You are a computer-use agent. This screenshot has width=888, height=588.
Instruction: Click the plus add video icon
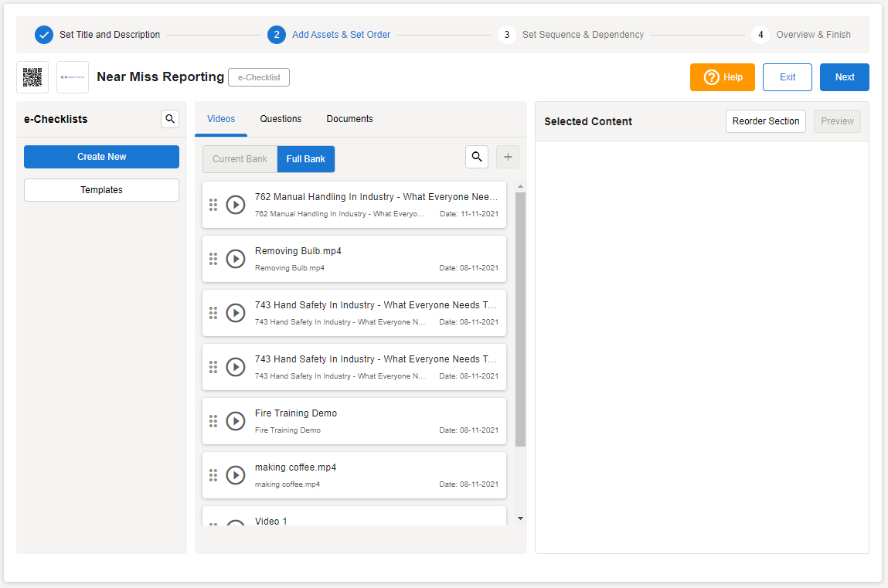[x=508, y=157]
